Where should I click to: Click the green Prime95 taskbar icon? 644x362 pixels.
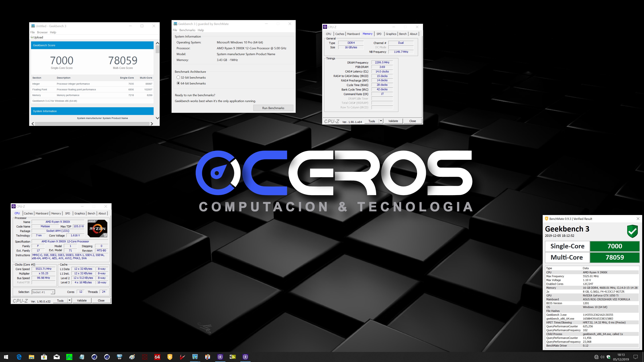[x=69, y=357]
